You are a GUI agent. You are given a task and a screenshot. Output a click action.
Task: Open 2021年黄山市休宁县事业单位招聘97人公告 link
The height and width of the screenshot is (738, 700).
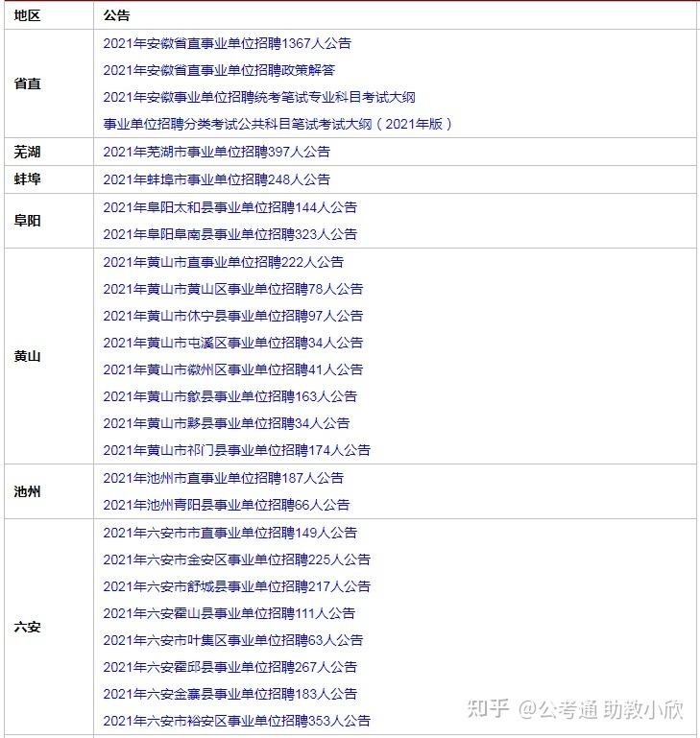point(233,316)
